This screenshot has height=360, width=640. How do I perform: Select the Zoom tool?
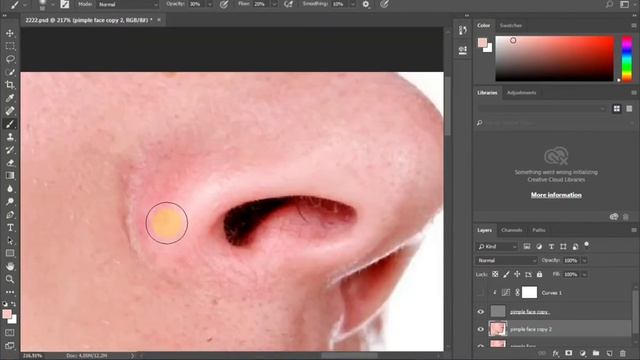(x=10, y=279)
